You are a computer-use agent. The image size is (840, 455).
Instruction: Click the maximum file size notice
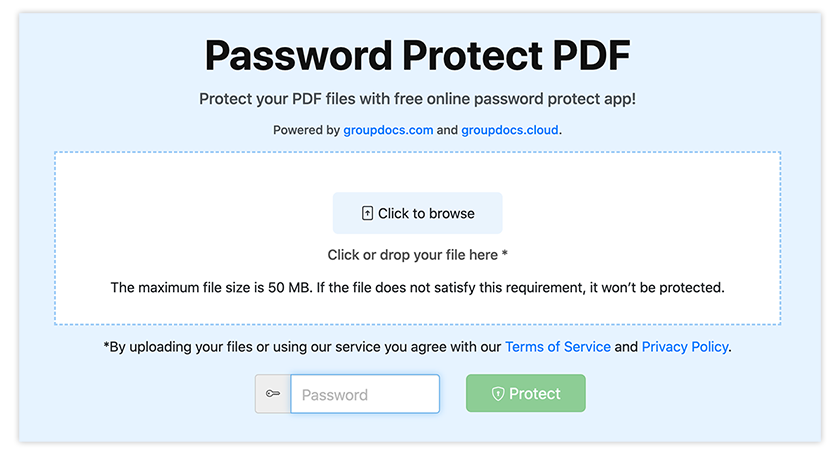pyautogui.click(x=417, y=288)
